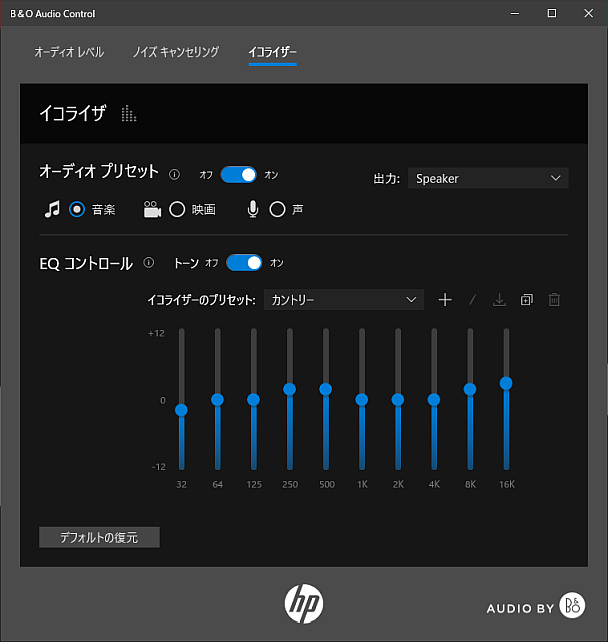Click the 250 frequency label

coord(290,484)
